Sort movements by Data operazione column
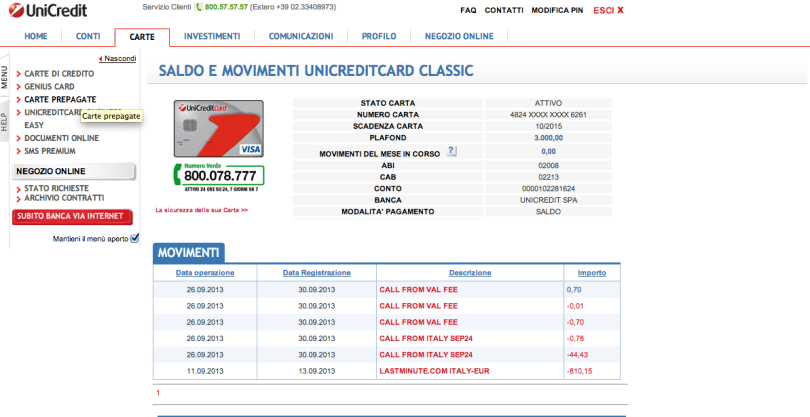810x417 pixels. pos(205,272)
